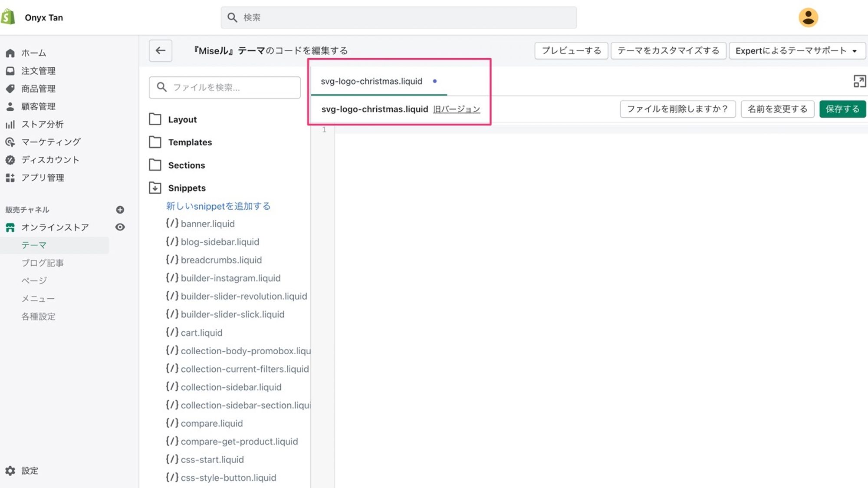The width and height of the screenshot is (868, 488).
Task: Click the compare.liquid file icon
Action: point(172,423)
